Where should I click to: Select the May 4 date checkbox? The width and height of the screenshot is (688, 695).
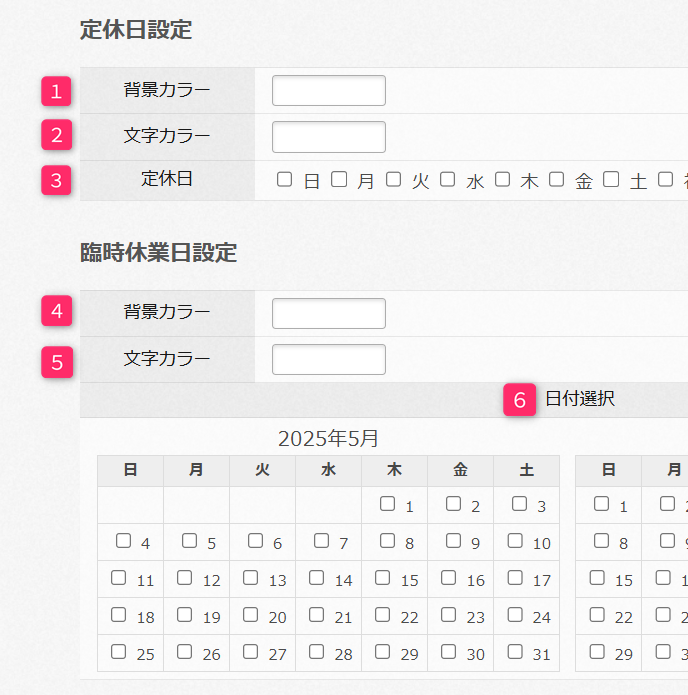(x=124, y=541)
